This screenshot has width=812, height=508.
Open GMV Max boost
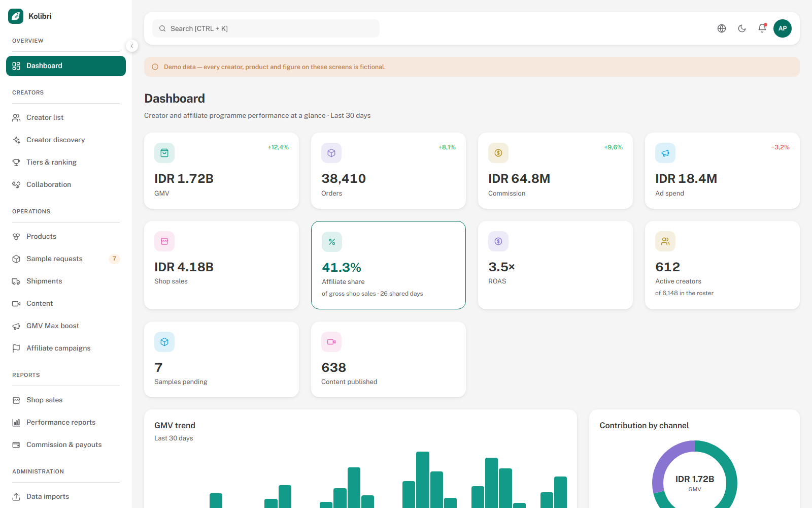pyautogui.click(x=66, y=326)
